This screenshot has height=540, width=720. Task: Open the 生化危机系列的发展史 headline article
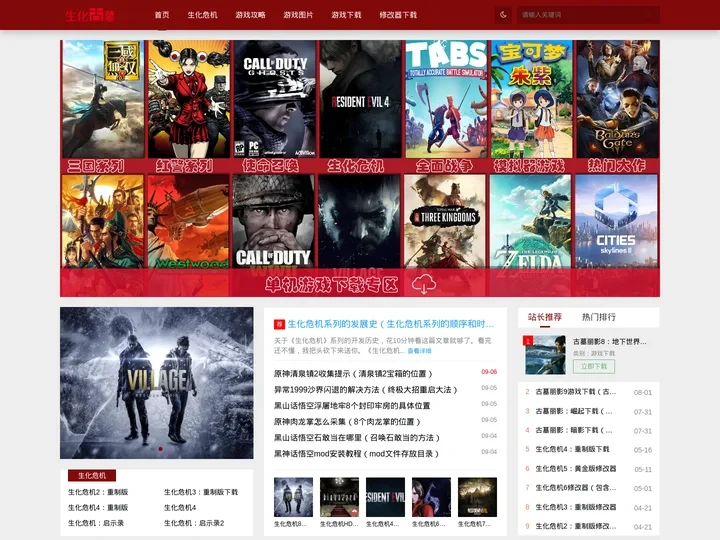(x=391, y=324)
